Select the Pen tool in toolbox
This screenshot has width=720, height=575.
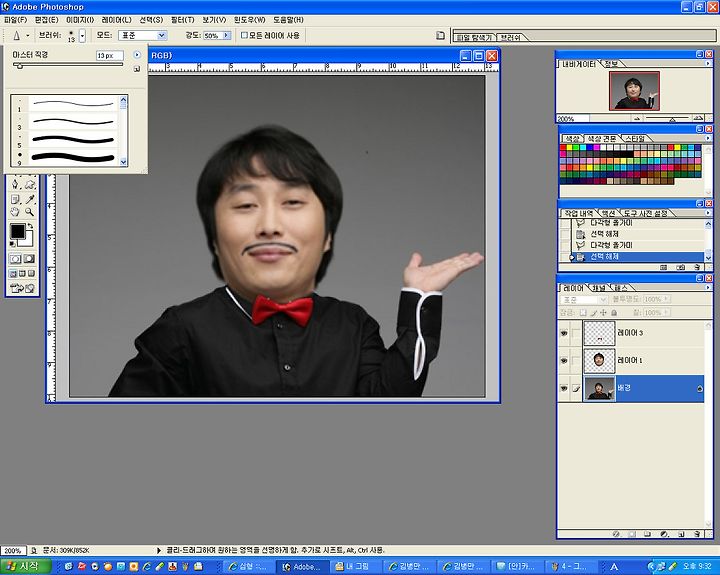(15, 185)
